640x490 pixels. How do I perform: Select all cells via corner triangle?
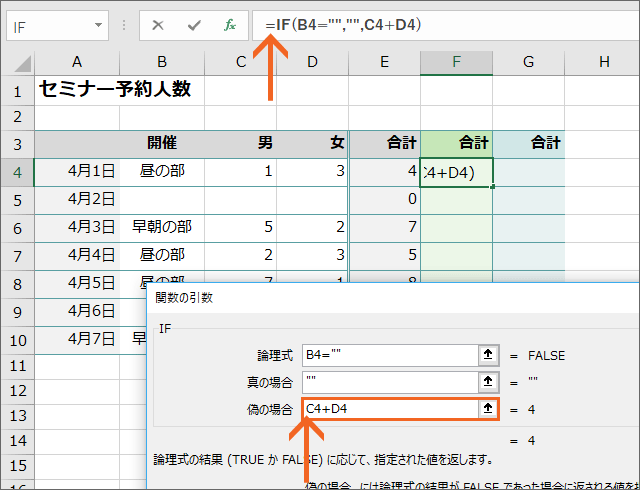[x=22, y=63]
